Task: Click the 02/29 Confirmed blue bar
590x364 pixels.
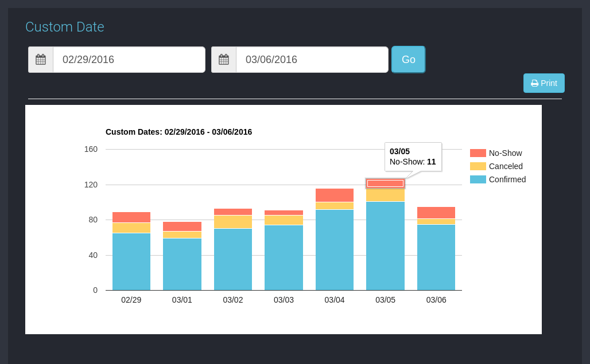Action: click(131, 261)
